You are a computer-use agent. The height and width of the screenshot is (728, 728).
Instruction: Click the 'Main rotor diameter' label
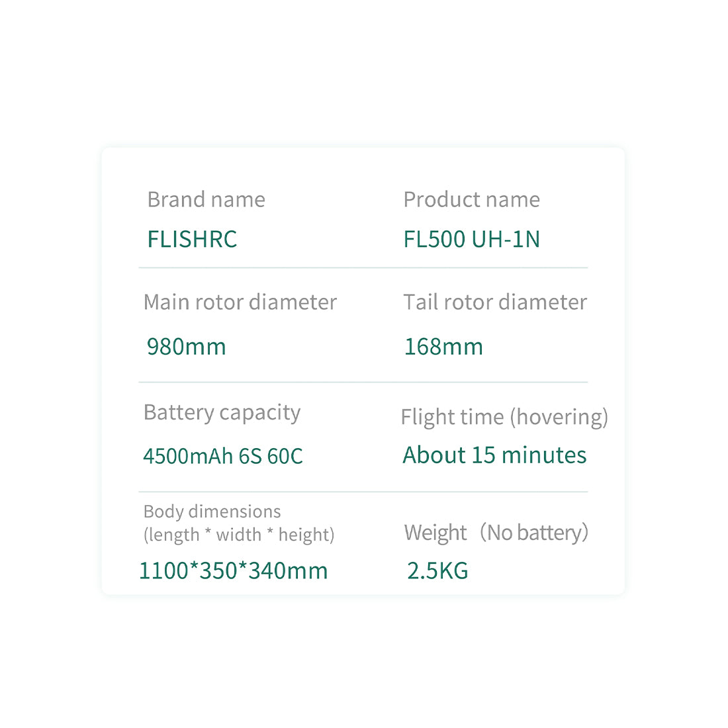point(240,302)
